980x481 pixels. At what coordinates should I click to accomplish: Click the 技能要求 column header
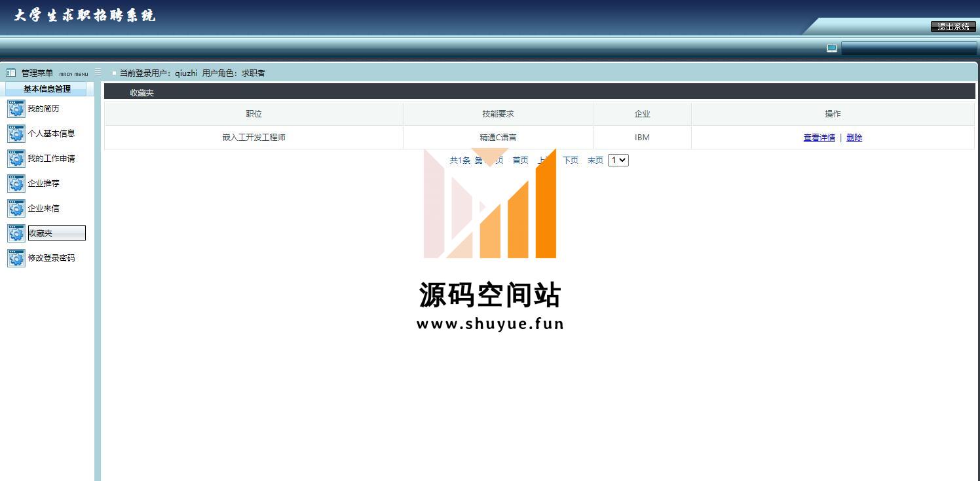[498, 114]
